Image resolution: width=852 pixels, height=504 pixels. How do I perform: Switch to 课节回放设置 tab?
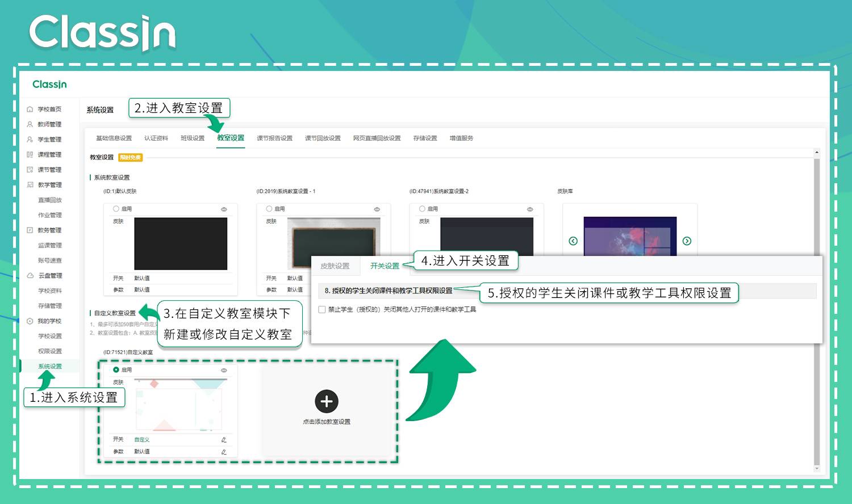tap(323, 138)
